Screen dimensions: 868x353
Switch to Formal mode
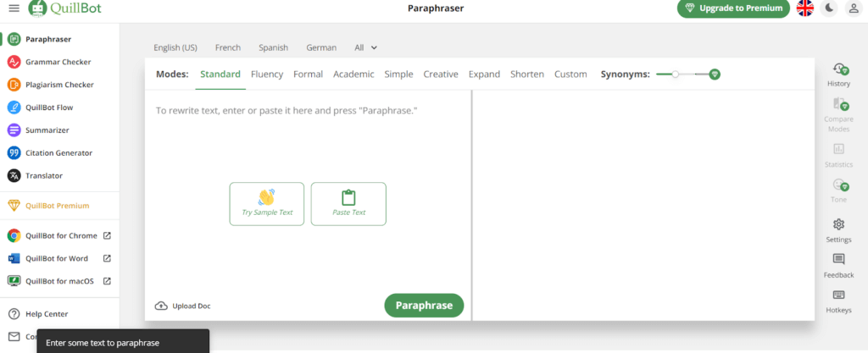pos(309,74)
